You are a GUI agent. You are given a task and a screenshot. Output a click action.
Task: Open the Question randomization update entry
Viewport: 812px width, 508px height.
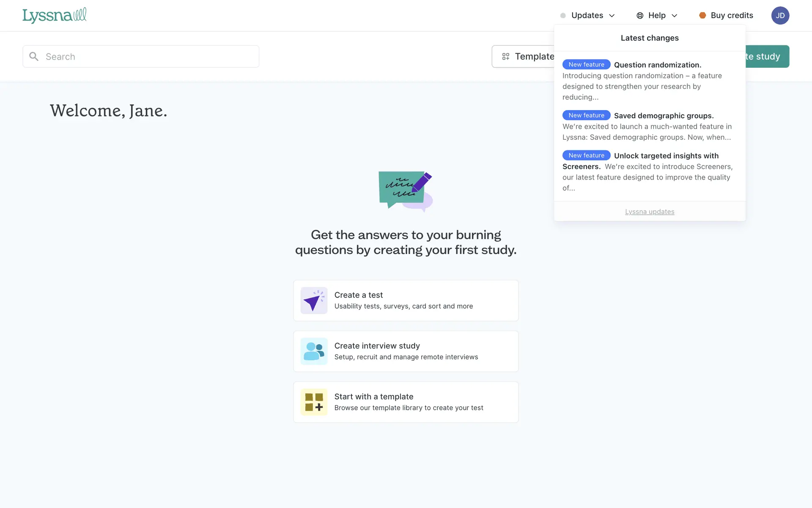[657, 65]
